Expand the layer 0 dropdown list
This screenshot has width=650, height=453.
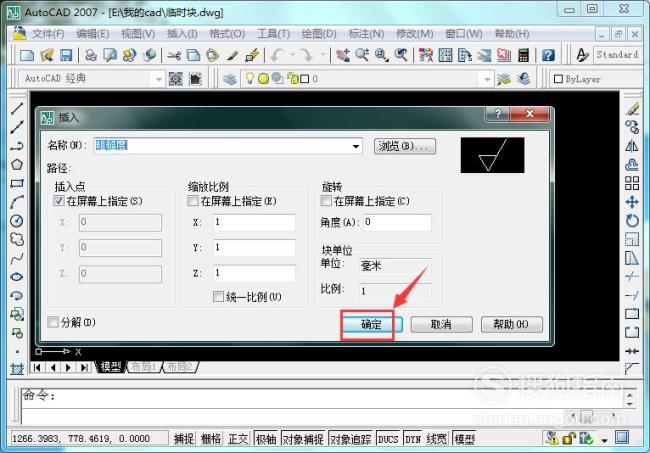tap(487, 79)
